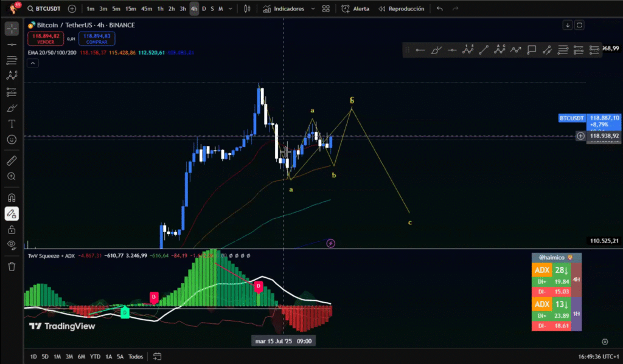This screenshot has width=623, height=364.
Task: Toggle stay in drawing mode
Action: pyautogui.click(x=12, y=213)
